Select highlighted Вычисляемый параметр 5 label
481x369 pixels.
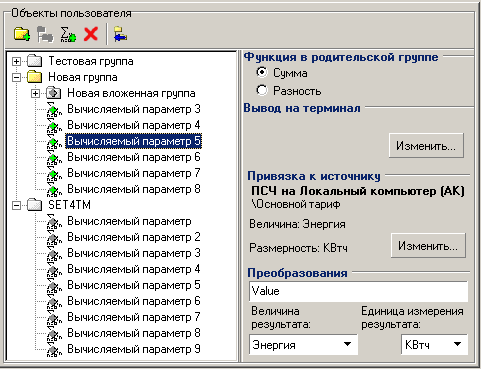[134, 141]
